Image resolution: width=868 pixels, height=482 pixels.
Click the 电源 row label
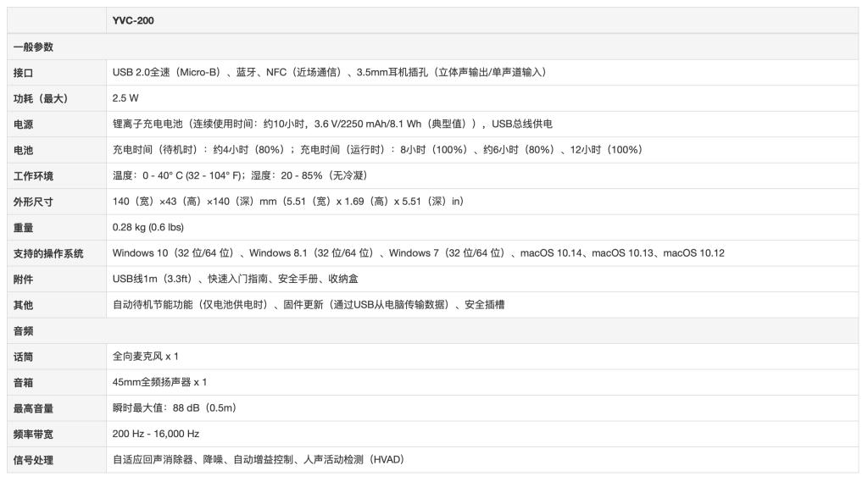click(x=24, y=125)
